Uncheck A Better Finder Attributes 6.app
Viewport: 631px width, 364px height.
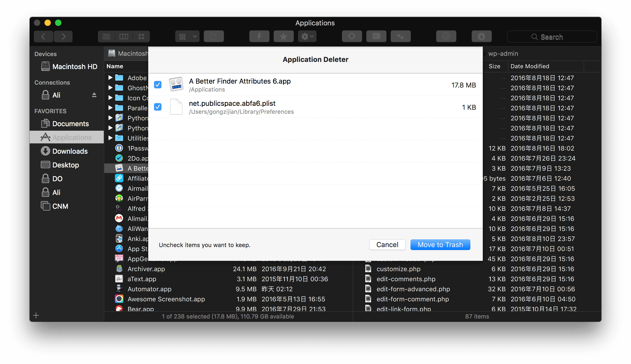pyautogui.click(x=158, y=85)
